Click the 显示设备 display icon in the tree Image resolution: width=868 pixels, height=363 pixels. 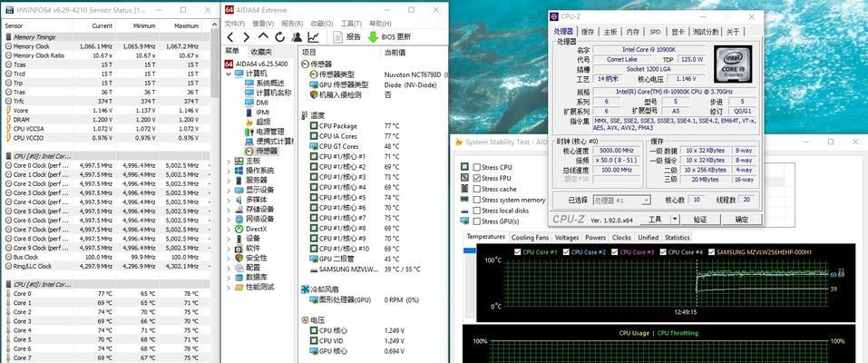tap(239, 190)
